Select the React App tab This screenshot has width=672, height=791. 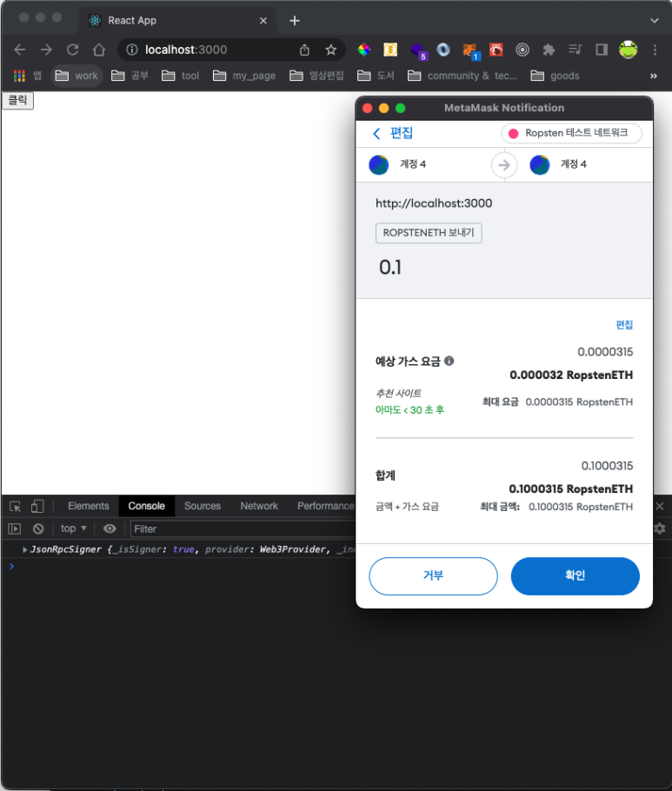click(x=176, y=21)
